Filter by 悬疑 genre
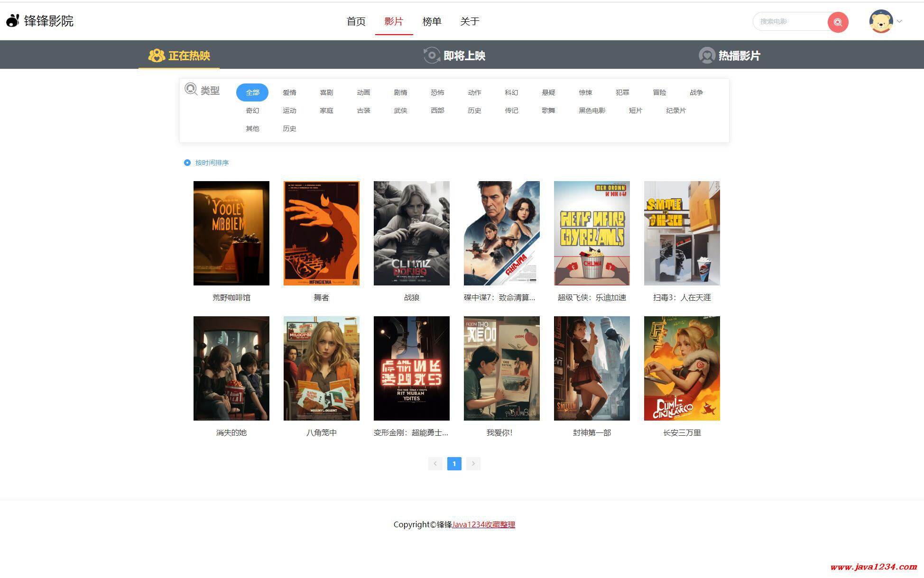 (x=548, y=92)
